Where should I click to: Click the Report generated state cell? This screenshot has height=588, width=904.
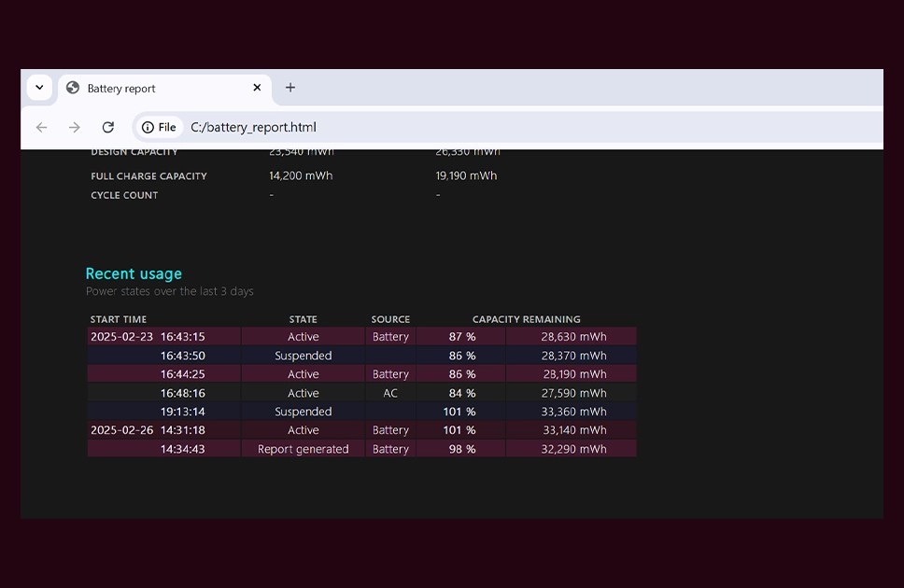point(304,449)
